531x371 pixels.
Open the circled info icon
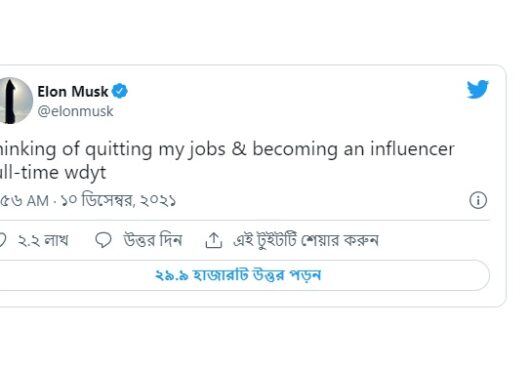[478, 200]
